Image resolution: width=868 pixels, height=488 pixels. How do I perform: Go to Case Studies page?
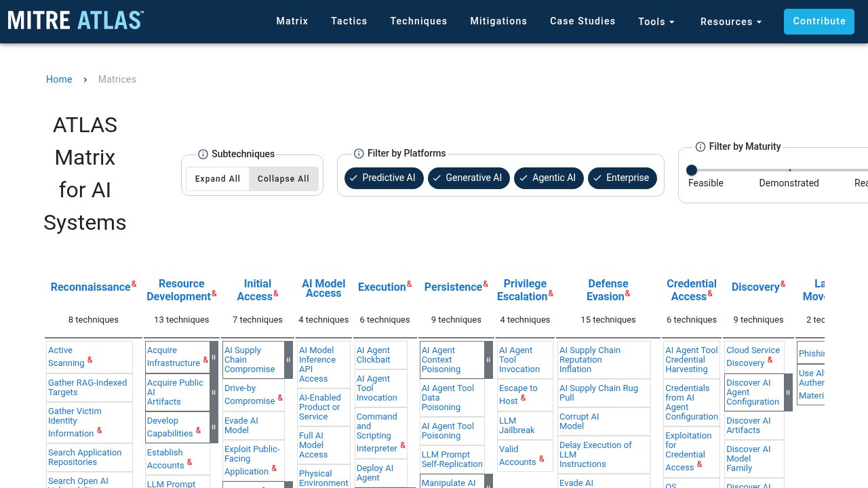tap(583, 21)
